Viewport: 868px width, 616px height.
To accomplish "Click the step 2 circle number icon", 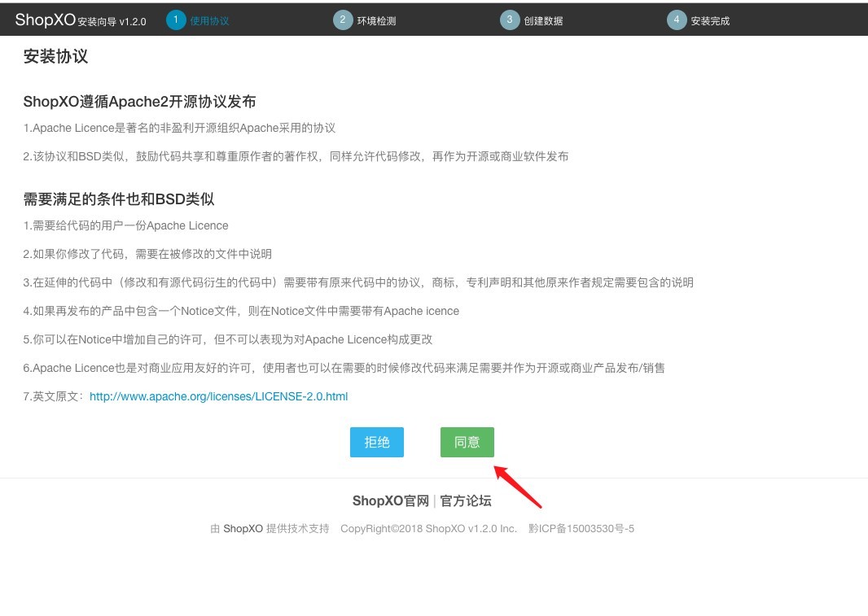I will click(x=343, y=20).
